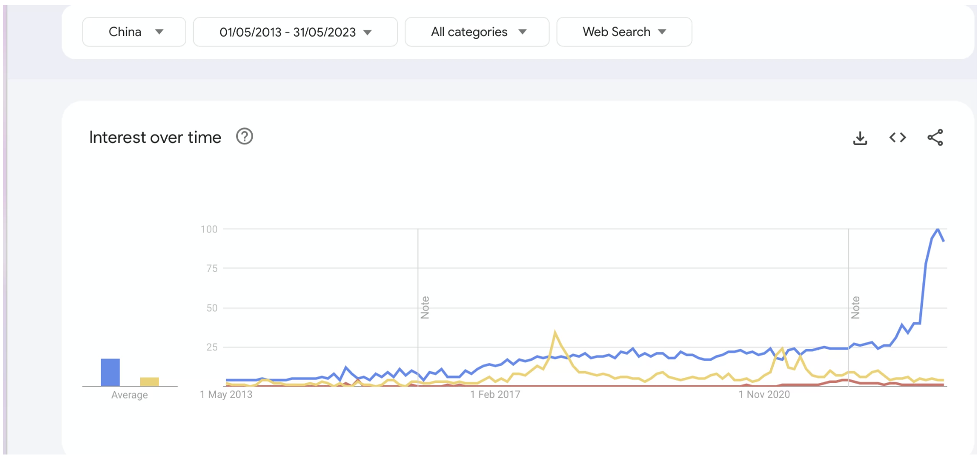Download the Interest over time data
The height and width of the screenshot is (464, 980).
pos(860,138)
